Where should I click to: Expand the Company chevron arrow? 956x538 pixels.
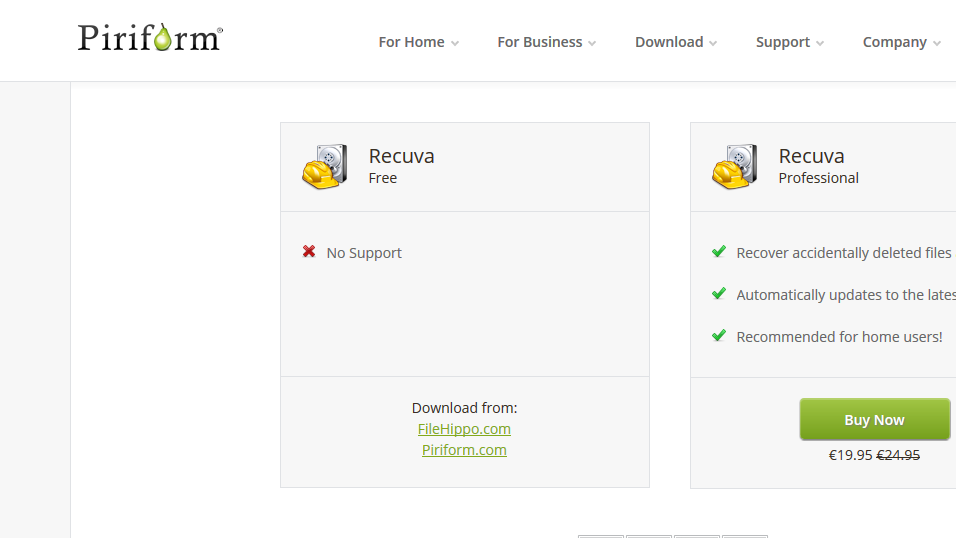[937, 43]
